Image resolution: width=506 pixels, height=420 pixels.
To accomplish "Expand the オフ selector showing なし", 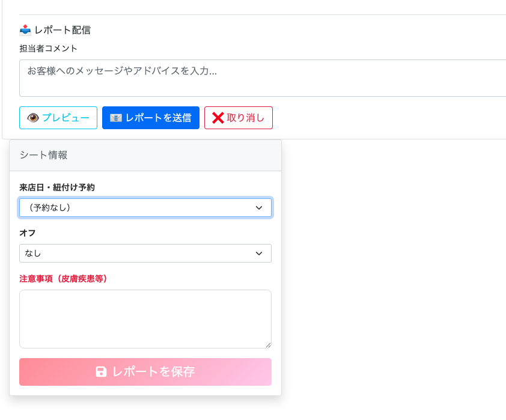I will pyautogui.click(x=145, y=253).
